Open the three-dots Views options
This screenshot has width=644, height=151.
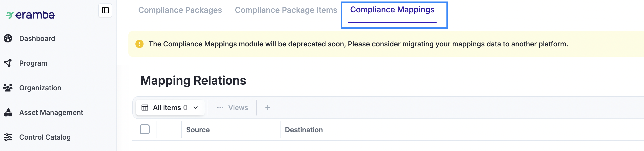[220, 108]
